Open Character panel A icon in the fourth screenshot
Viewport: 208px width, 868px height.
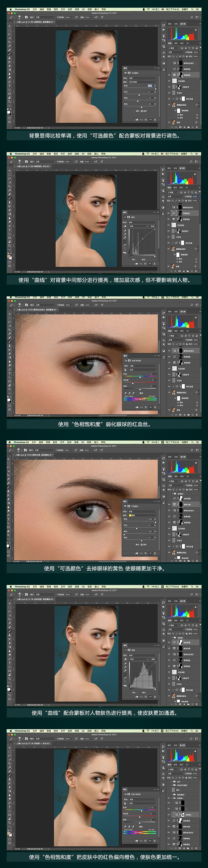pyautogui.click(x=164, y=486)
